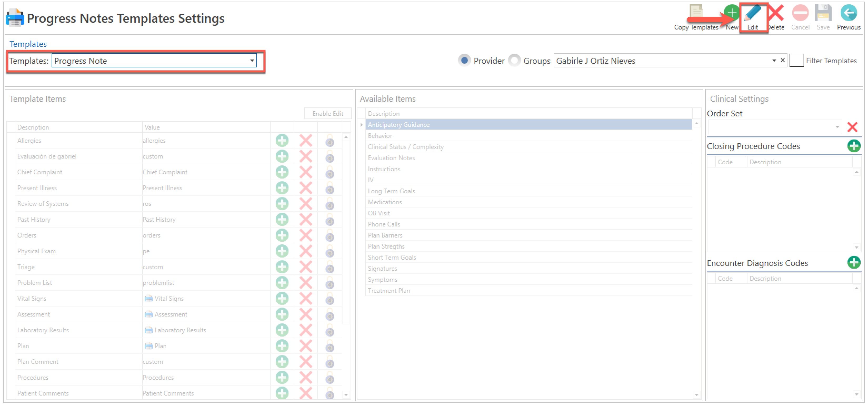Remove the Allergies template item
The width and height of the screenshot is (868, 405).
(x=306, y=141)
